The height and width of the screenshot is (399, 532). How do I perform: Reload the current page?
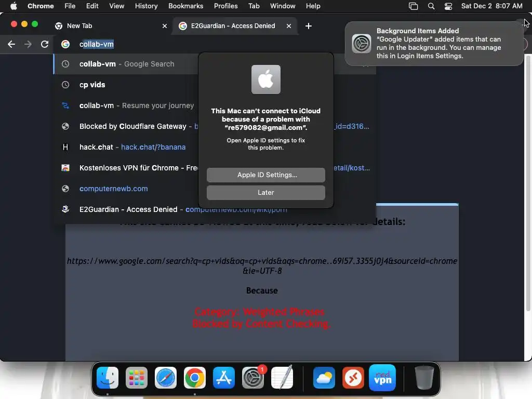pos(45,44)
